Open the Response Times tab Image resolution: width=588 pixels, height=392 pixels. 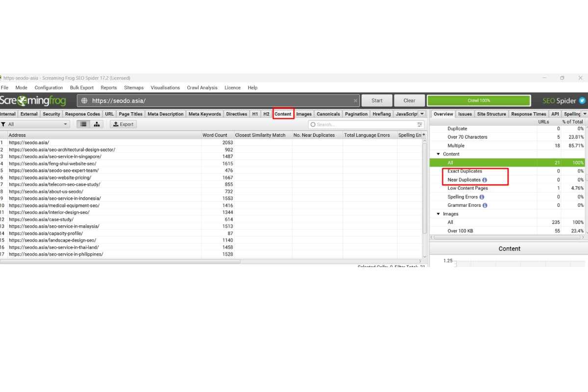point(529,114)
